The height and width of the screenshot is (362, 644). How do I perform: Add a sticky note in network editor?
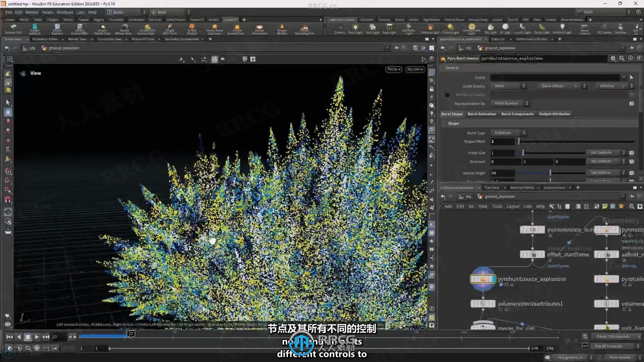pyautogui.click(x=605, y=206)
